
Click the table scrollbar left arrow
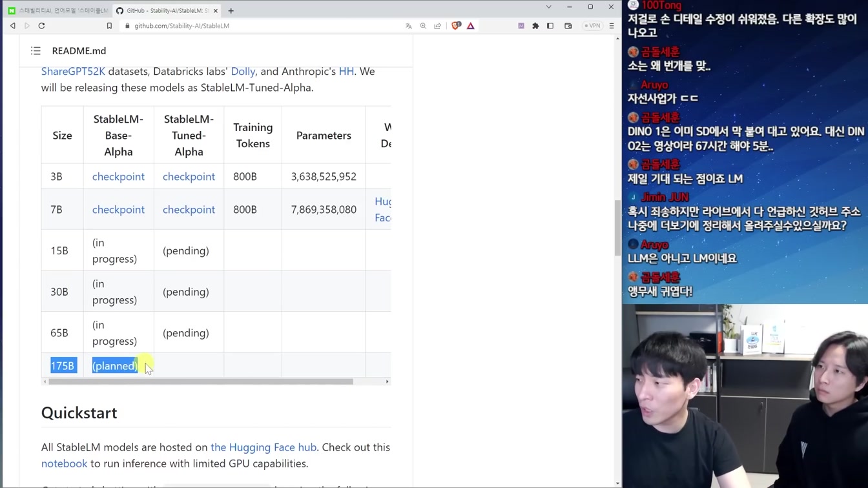pyautogui.click(x=45, y=381)
